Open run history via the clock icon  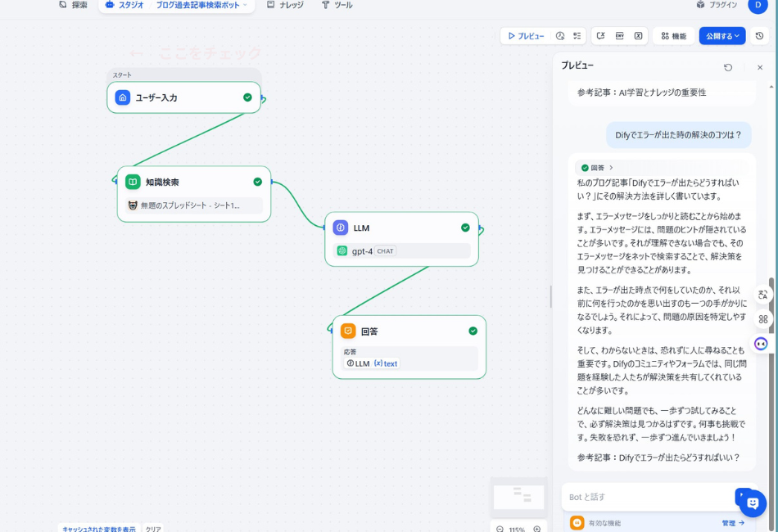click(x=559, y=35)
